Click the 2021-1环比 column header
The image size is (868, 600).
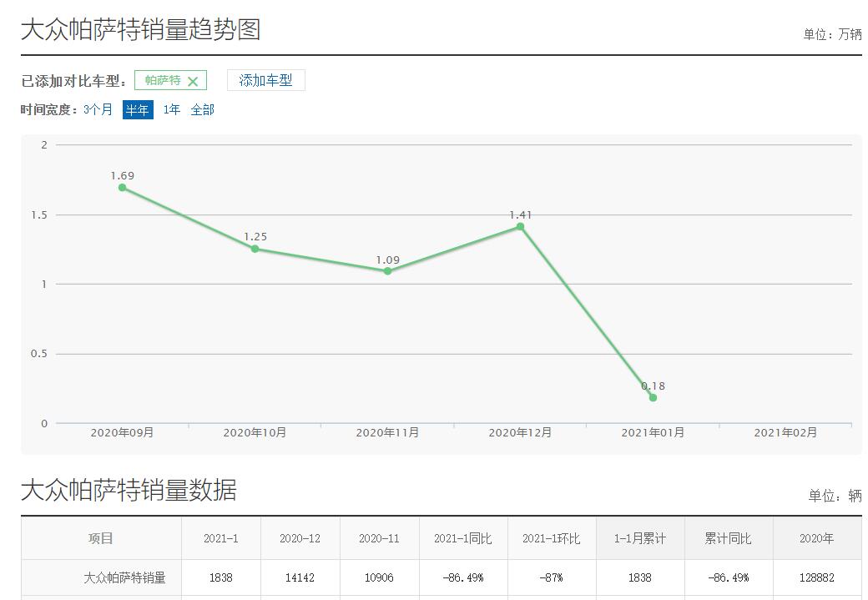552,538
